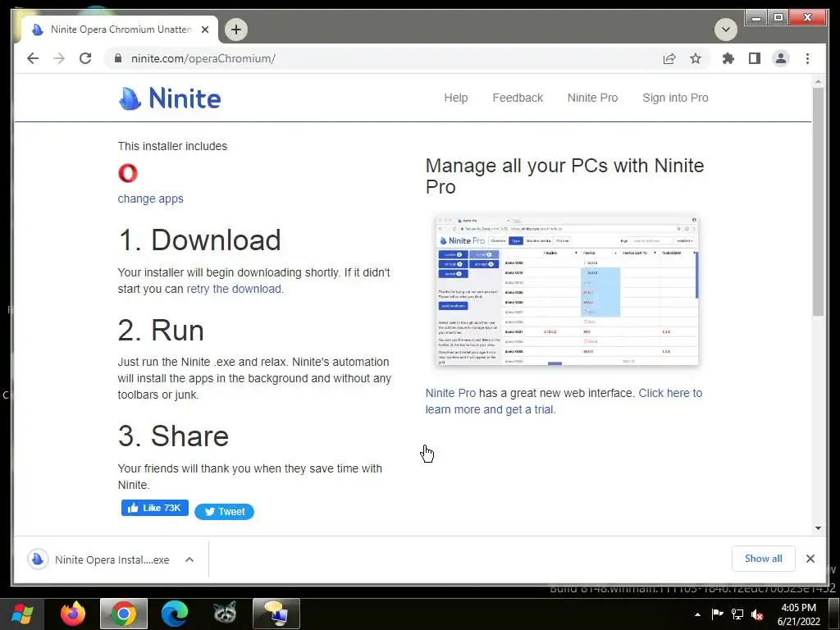Launch Firefox from the taskbar
The width and height of the screenshot is (840, 630).
click(73, 614)
